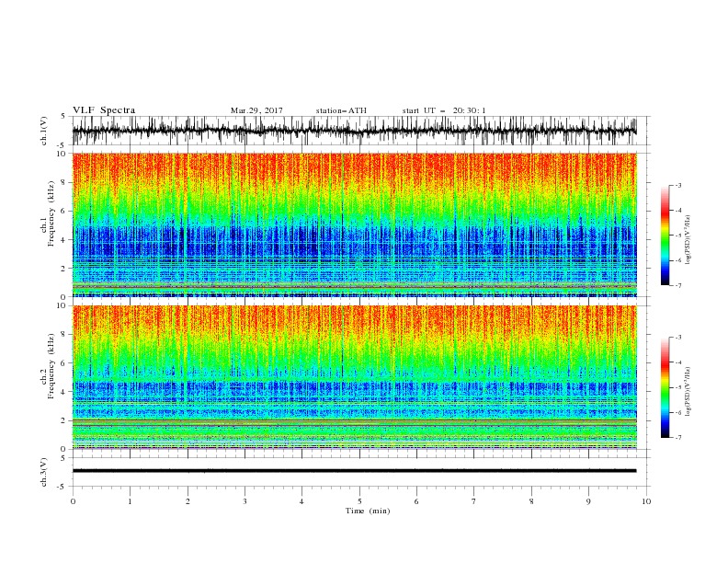The height and width of the screenshot is (563, 728).
Task: Click the ch.1 "Frequency (kHz)" axis label
Action: point(51,213)
